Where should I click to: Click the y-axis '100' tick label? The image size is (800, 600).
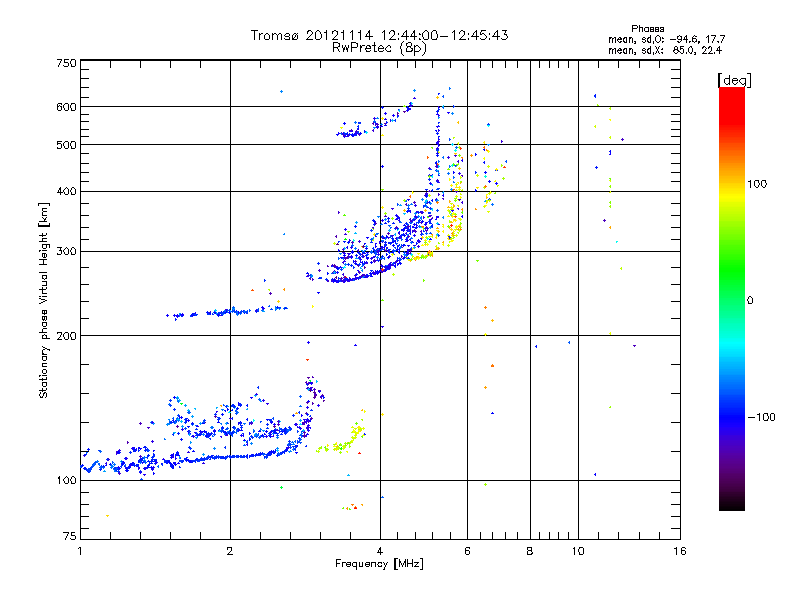66,480
